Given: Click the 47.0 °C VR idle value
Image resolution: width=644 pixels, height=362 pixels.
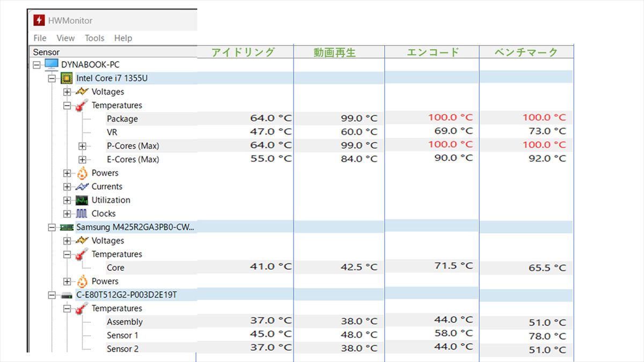Looking at the screenshot, I should pos(271,131).
